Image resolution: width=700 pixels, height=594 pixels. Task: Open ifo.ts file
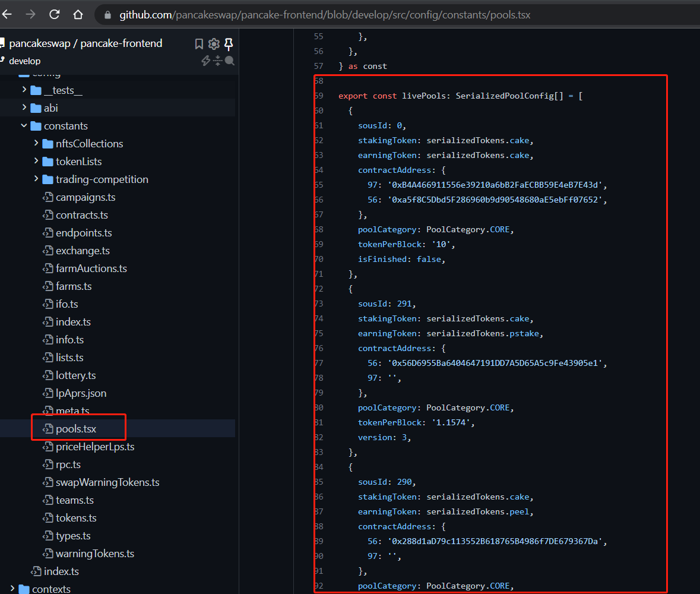click(66, 304)
